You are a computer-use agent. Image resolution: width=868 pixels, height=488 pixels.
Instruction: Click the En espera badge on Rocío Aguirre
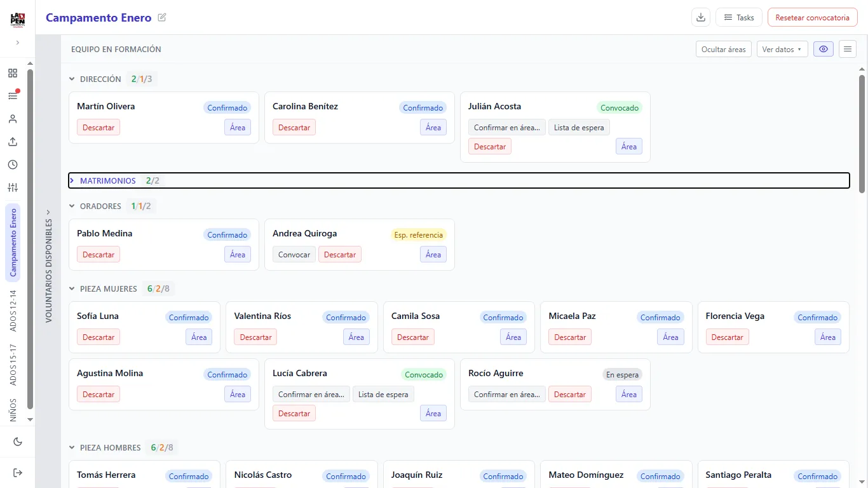point(622,374)
